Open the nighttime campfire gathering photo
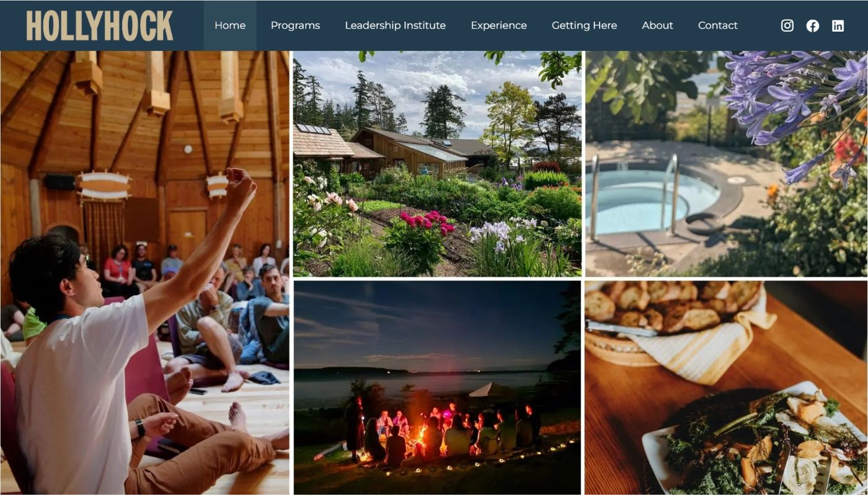The height and width of the screenshot is (495, 868). point(437,388)
